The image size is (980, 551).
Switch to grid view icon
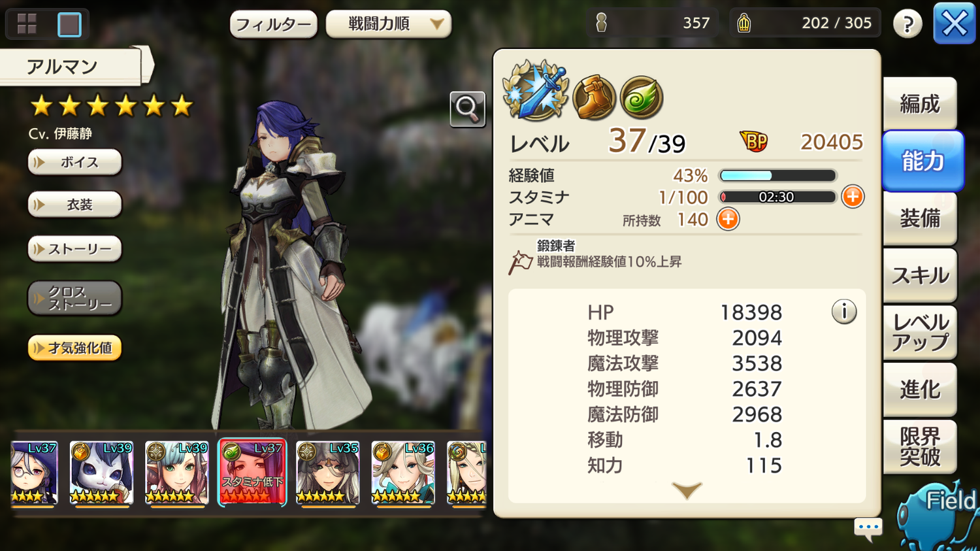[x=27, y=24]
